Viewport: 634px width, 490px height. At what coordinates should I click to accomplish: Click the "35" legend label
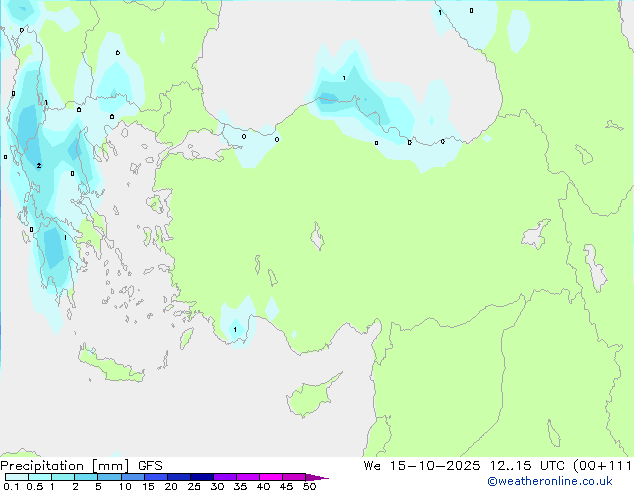[240, 486]
